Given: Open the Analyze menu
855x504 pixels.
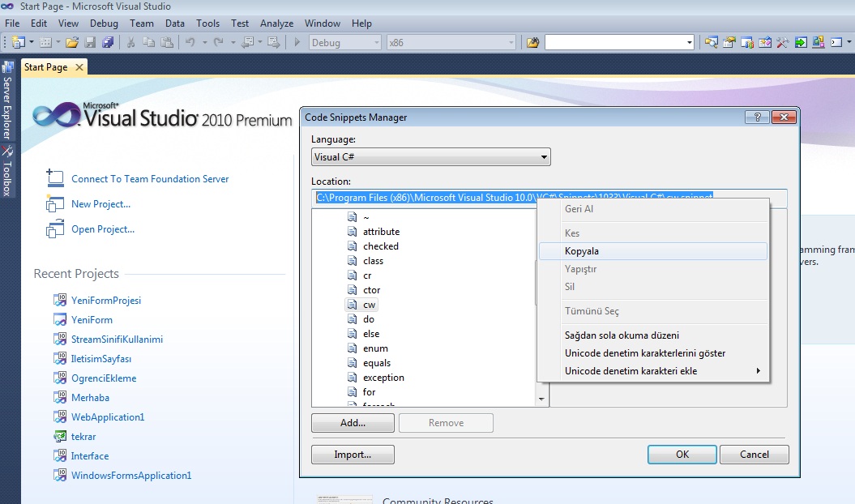Looking at the screenshot, I should click(276, 23).
